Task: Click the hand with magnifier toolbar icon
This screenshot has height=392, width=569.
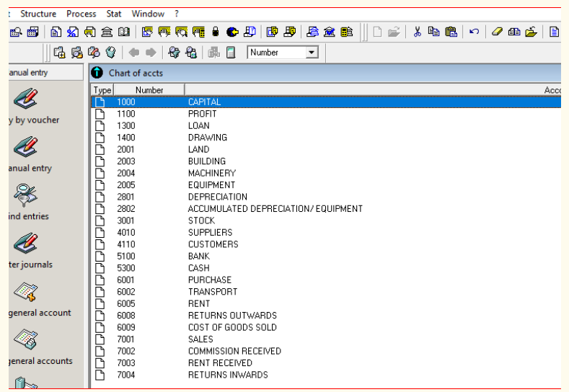Action: (181, 32)
